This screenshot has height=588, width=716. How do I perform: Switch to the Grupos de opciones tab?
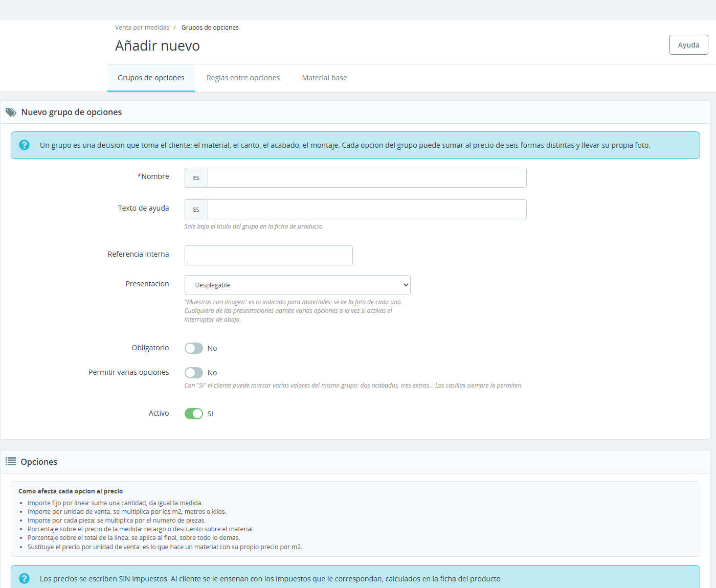tap(151, 78)
